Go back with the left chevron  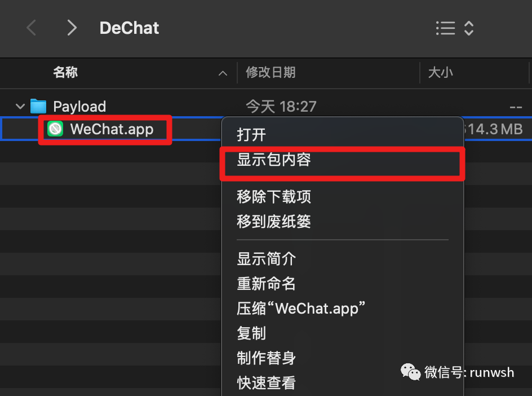31,28
